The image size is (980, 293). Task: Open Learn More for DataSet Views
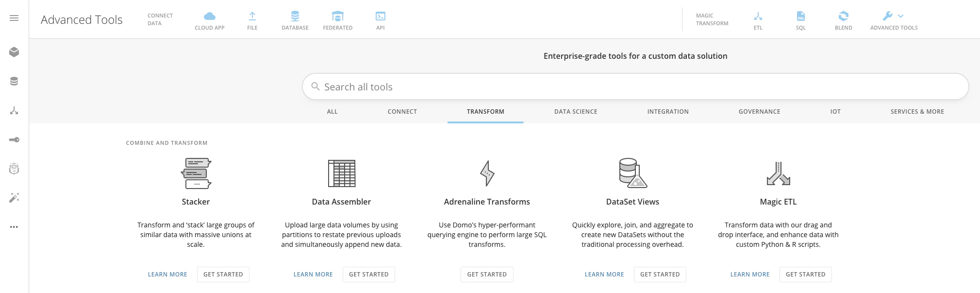pyautogui.click(x=604, y=275)
